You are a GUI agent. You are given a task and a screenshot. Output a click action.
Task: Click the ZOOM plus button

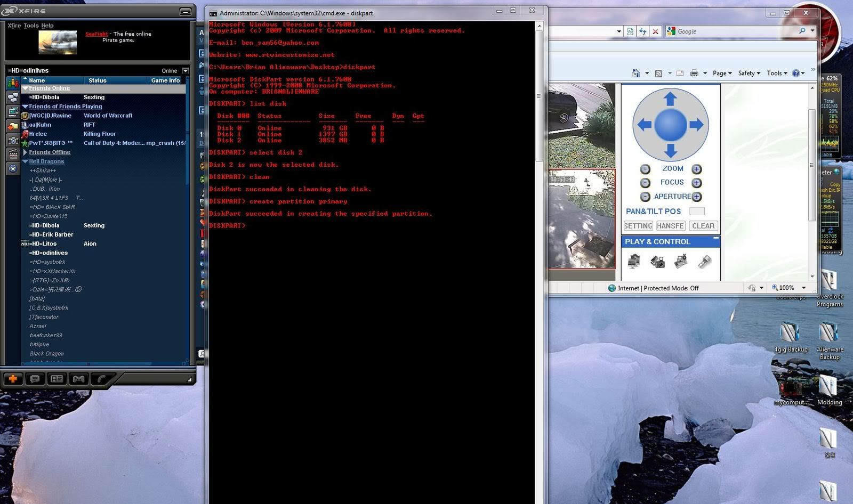pyautogui.click(x=696, y=169)
